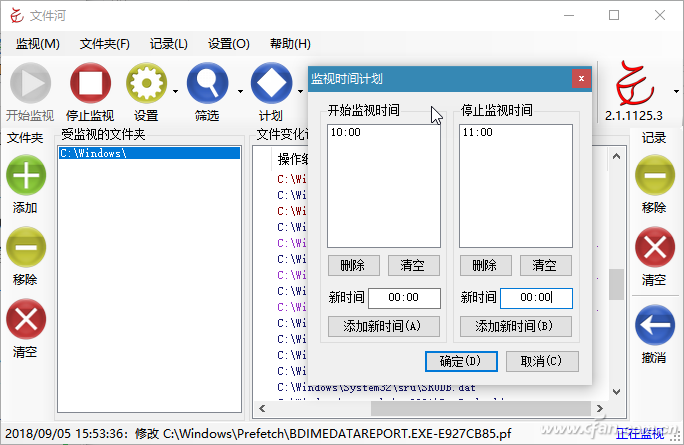Click the 取消(C) button

pos(542,361)
